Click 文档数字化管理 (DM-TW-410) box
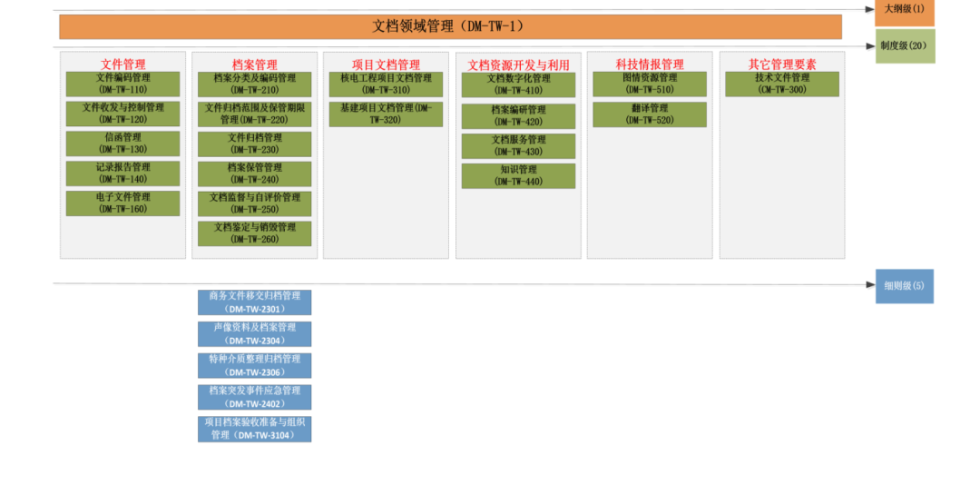The width and height of the screenshot is (980, 485). pyautogui.click(x=518, y=84)
